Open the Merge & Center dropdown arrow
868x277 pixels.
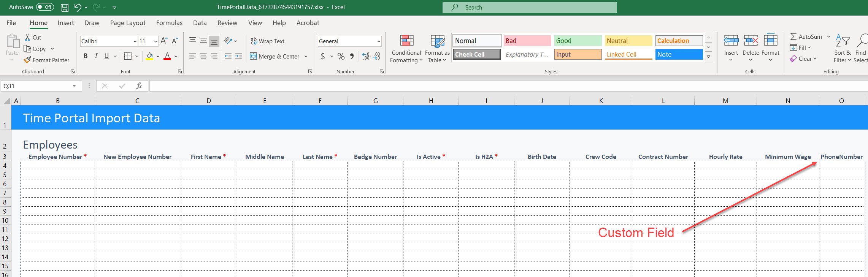[306, 56]
